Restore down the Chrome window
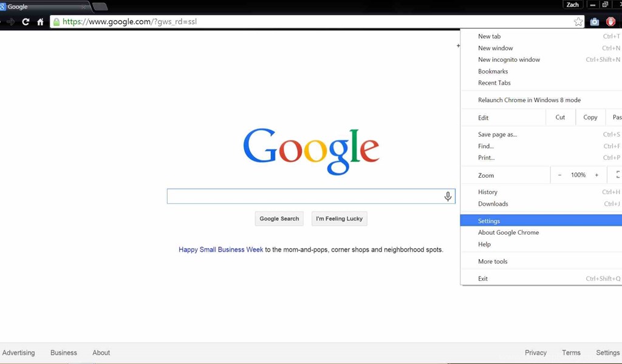Screen dimensions: 622x364 coord(605,5)
